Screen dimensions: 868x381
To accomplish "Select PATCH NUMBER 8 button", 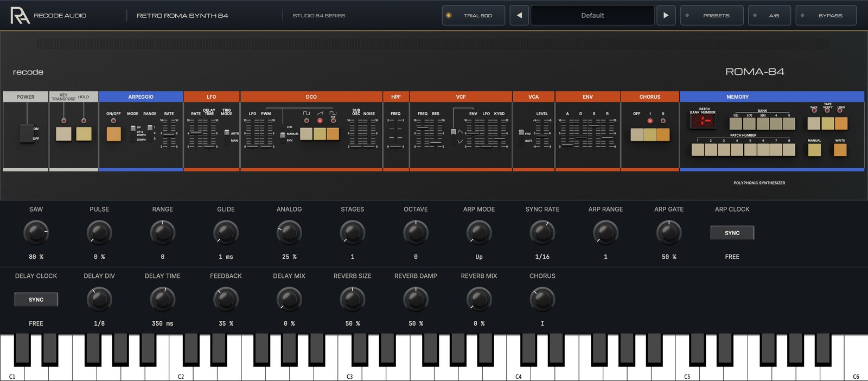I will pos(789,150).
